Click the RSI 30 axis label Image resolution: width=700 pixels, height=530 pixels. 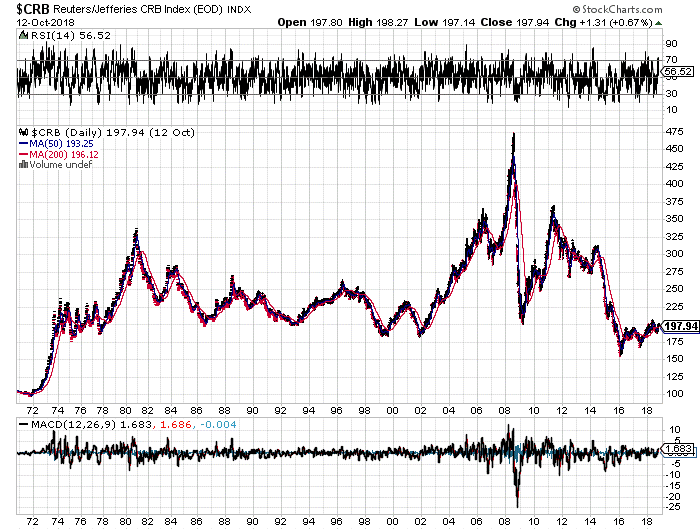click(671, 93)
